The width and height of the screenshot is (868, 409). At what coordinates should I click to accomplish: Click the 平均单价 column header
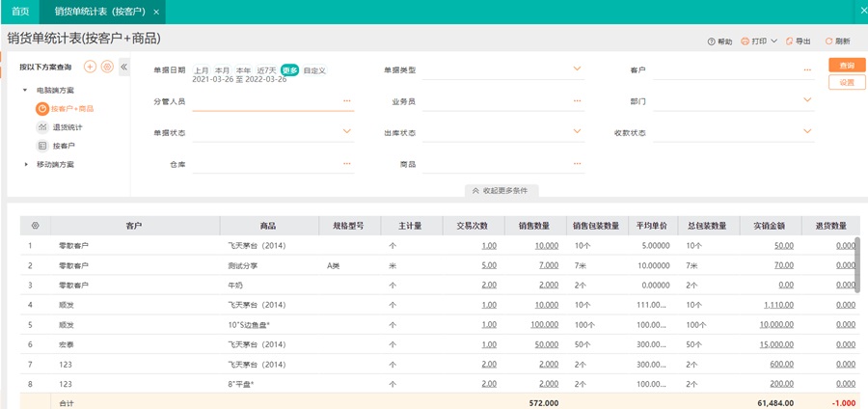pos(652,226)
